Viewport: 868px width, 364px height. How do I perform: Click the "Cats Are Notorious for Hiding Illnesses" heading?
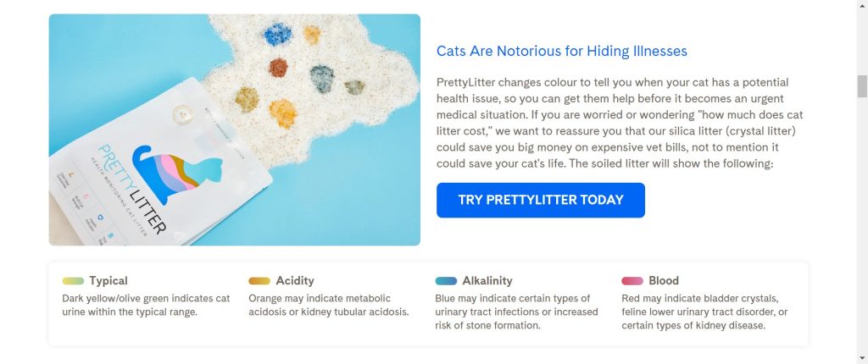(x=561, y=51)
